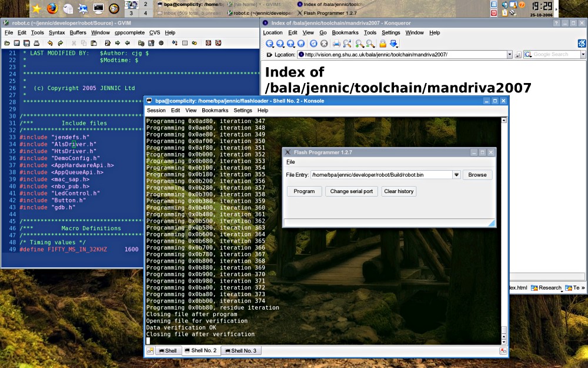Screen dimensions: 588x368
Task: Click the Open file icon in GVIM toolbar
Action: [x=6, y=43]
